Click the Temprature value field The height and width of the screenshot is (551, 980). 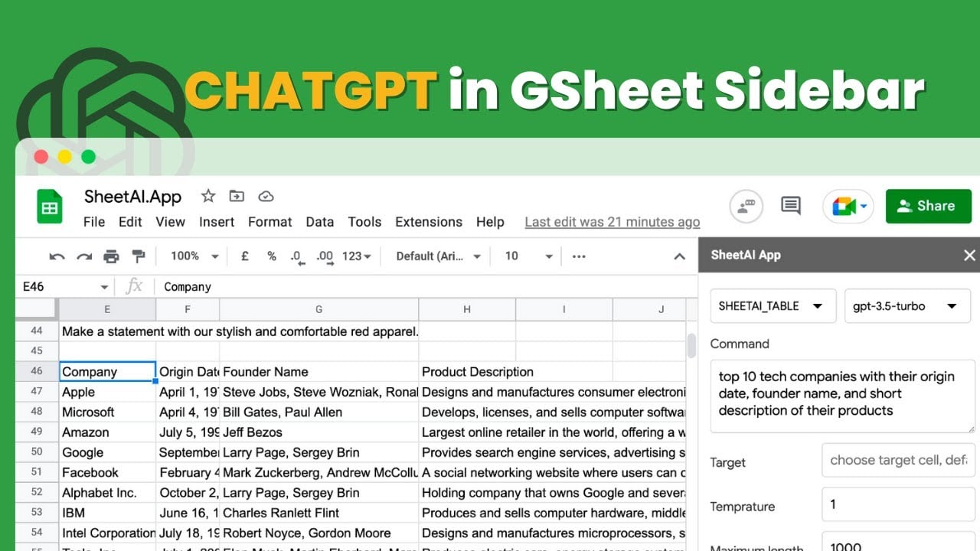(898, 505)
